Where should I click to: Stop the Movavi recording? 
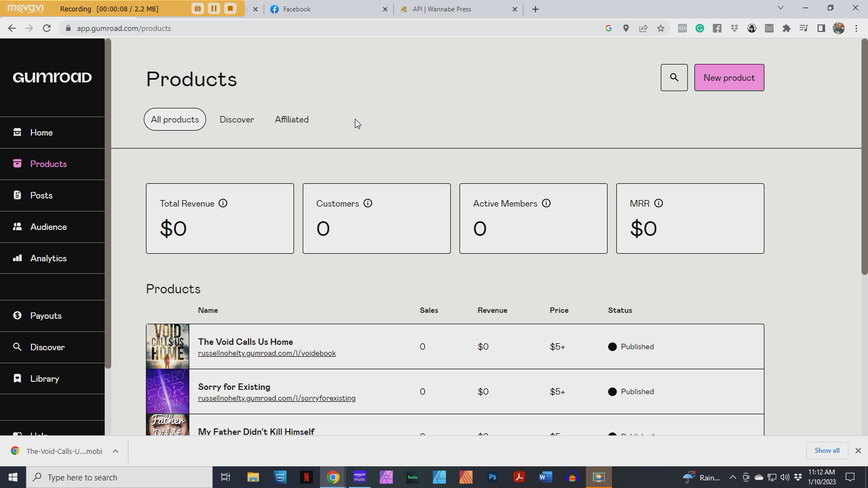click(x=231, y=9)
